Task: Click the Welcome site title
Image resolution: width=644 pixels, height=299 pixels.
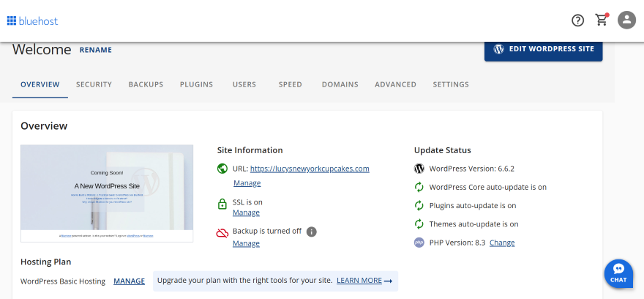Action: [x=42, y=50]
